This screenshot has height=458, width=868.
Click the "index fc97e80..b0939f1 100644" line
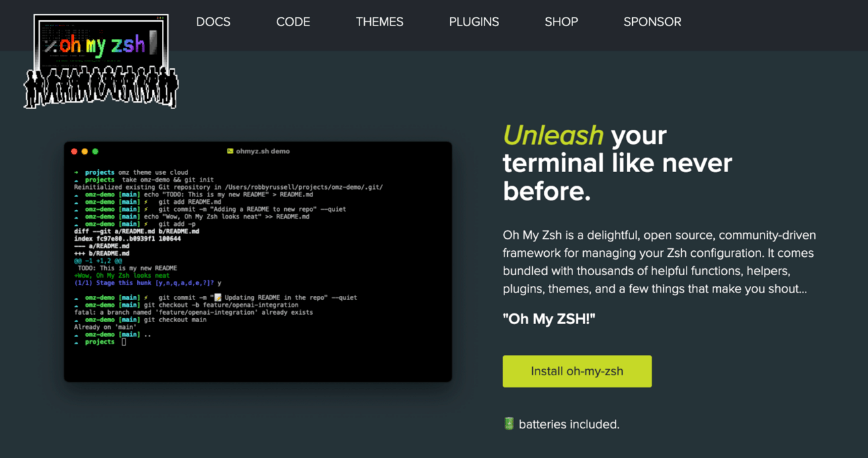(127, 239)
